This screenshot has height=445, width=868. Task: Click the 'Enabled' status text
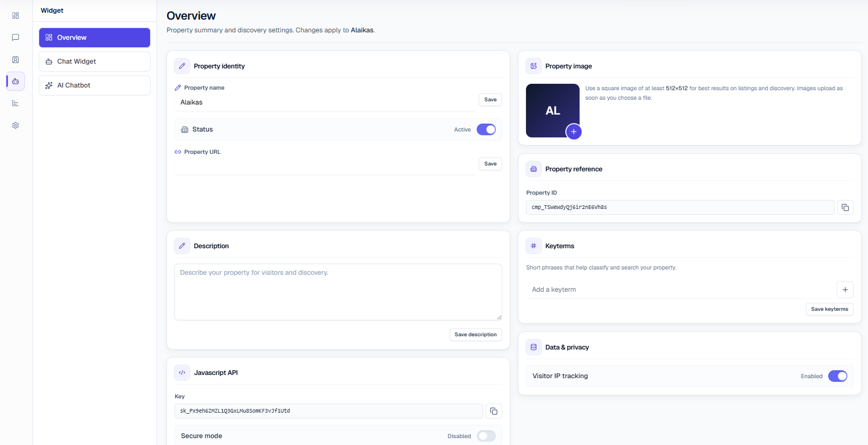coord(811,376)
